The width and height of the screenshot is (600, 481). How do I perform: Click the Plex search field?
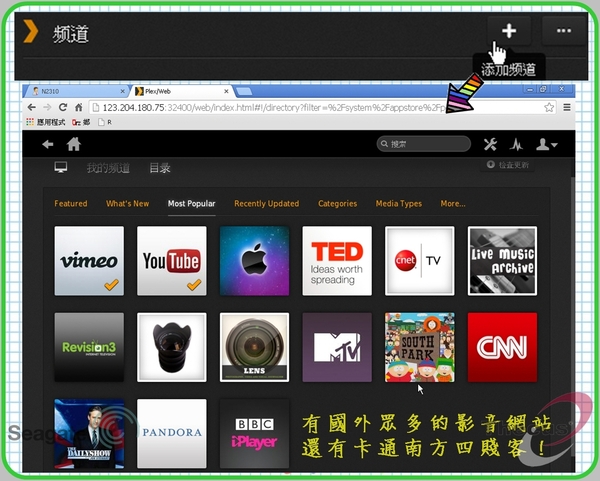pyautogui.click(x=424, y=144)
